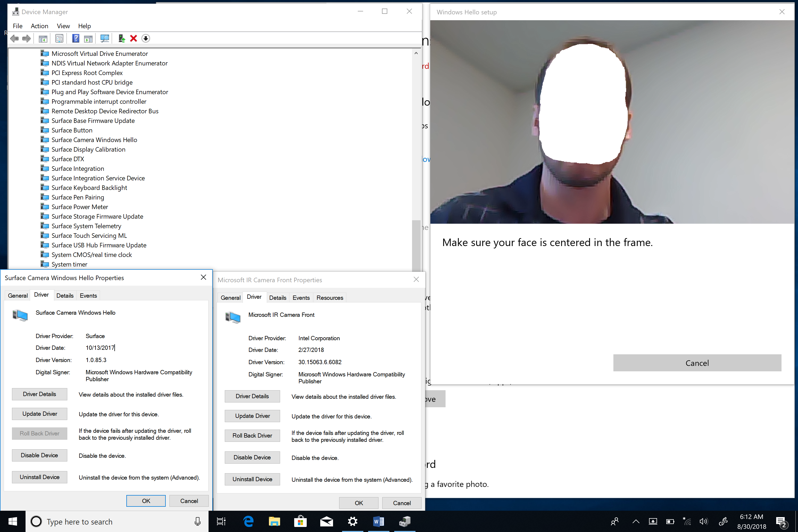The width and height of the screenshot is (798, 532).
Task: Click the Update device driver toolbar icon
Action: coord(122,38)
